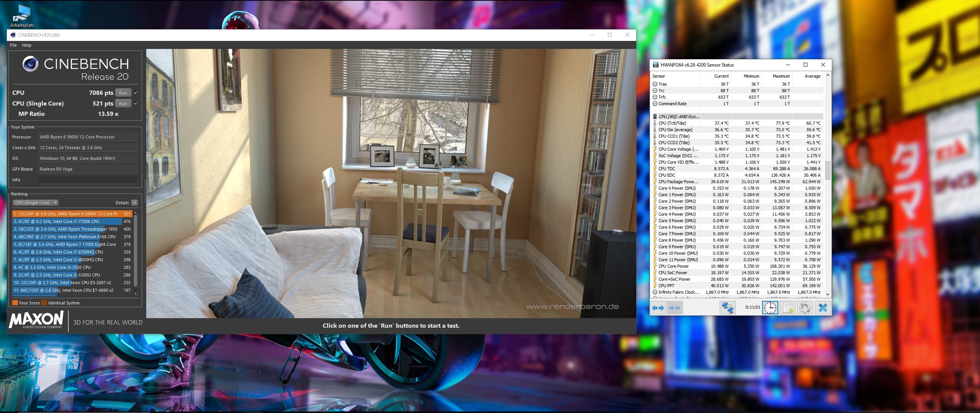Click HWiNFO scrollbar up arrow

(x=827, y=76)
